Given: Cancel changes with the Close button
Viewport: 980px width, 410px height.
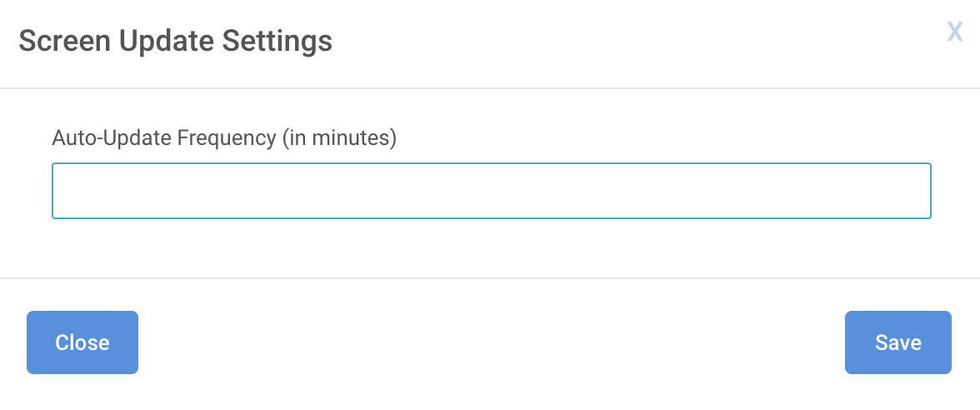Looking at the screenshot, I should (x=82, y=342).
